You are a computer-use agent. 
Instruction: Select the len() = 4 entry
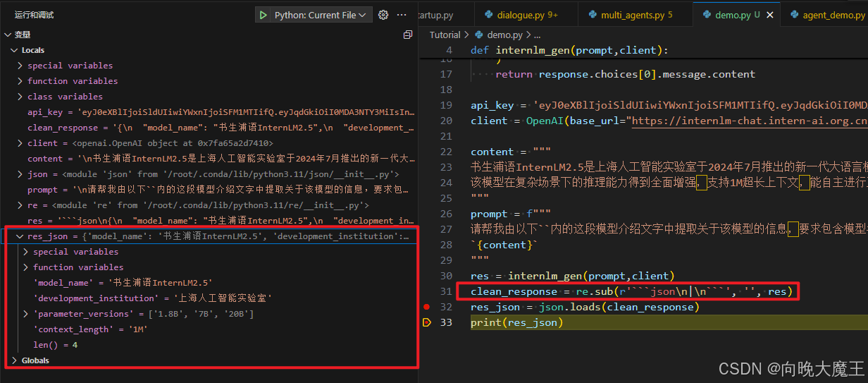click(209, 345)
